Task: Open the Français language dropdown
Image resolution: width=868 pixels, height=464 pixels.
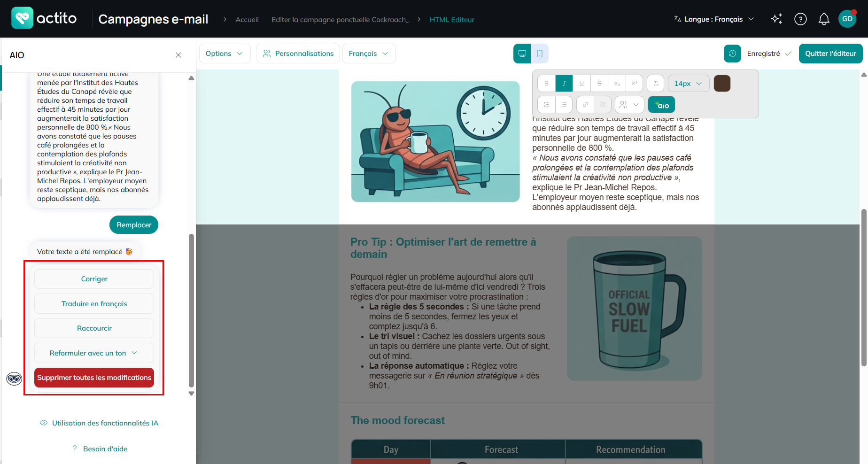Action: click(x=369, y=54)
